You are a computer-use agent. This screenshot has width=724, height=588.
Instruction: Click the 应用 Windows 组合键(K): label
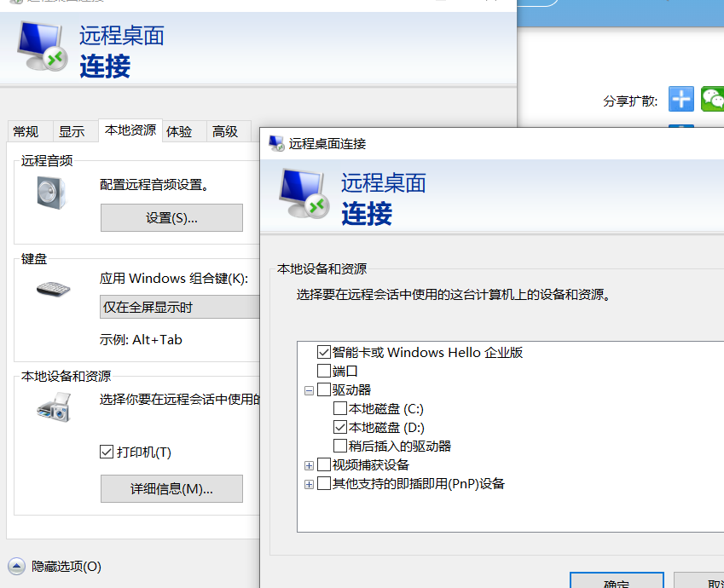point(174,279)
